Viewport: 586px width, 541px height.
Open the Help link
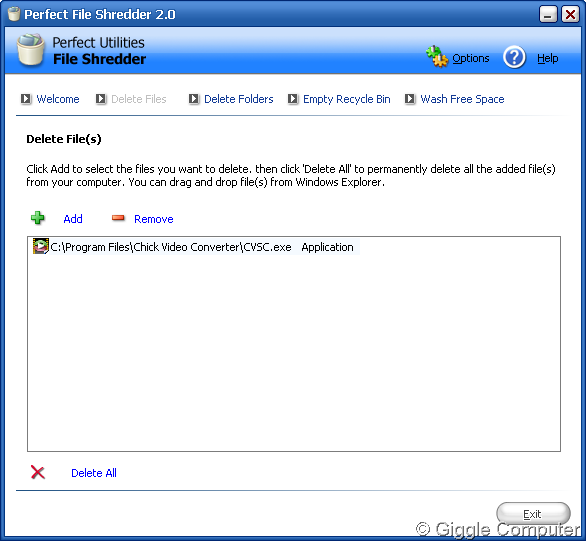pos(548,58)
